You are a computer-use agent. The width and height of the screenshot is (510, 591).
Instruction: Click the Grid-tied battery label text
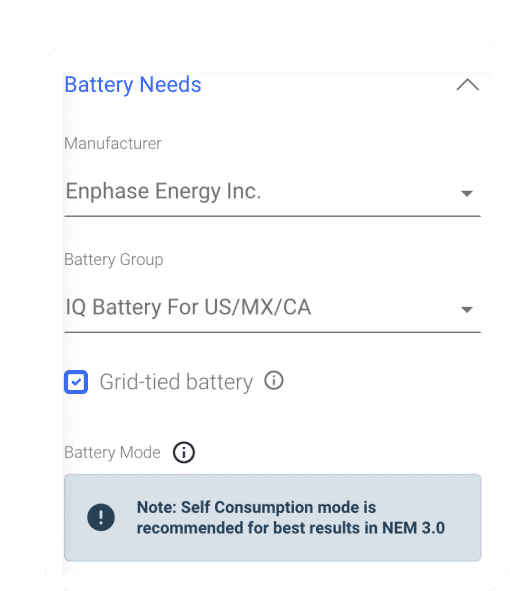click(176, 382)
